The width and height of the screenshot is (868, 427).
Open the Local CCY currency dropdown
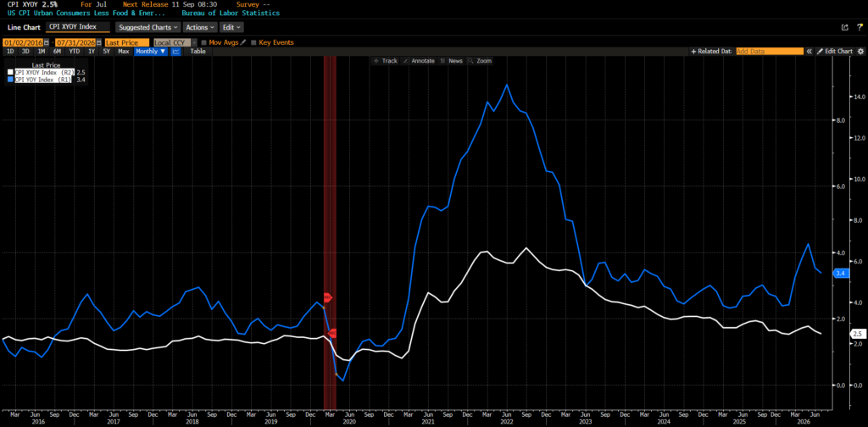tap(175, 42)
